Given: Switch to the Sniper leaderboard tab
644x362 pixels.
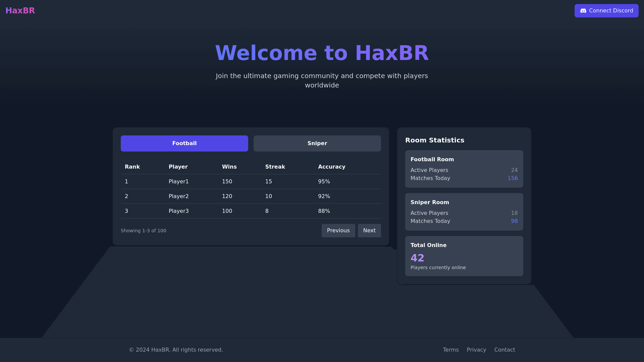Looking at the screenshot, I should (x=317, y=143).
